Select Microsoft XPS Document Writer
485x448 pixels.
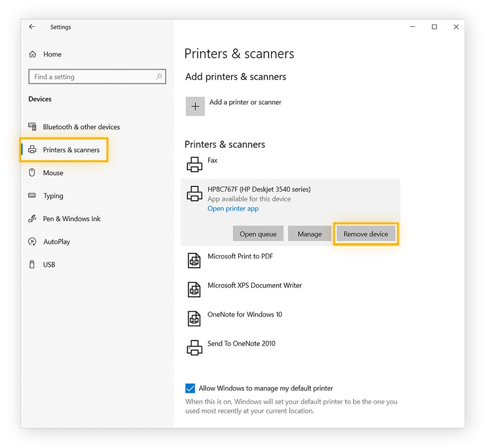click(x=254, y=289)
